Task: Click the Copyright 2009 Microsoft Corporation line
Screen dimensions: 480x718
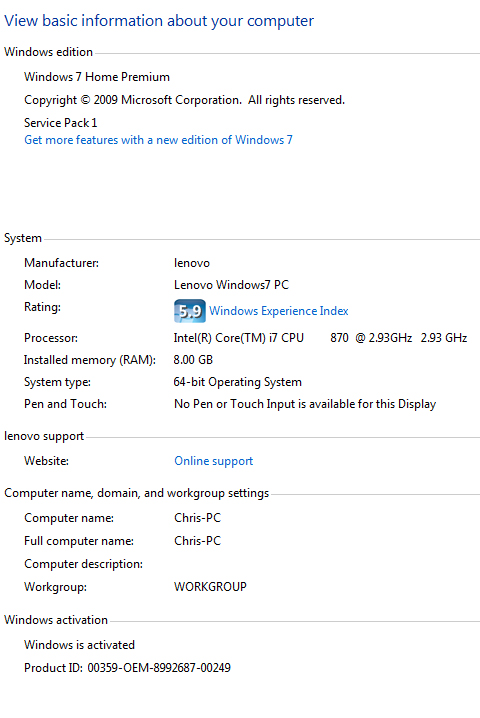Action: coord(184,100)
